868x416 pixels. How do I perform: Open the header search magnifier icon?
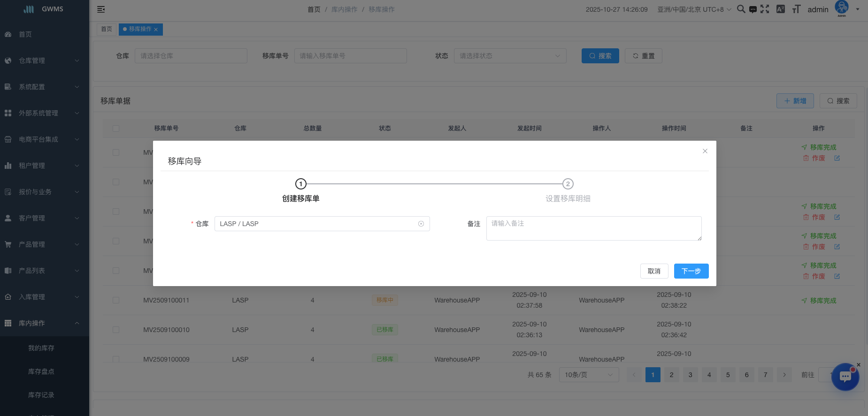(x=741, y=9)
